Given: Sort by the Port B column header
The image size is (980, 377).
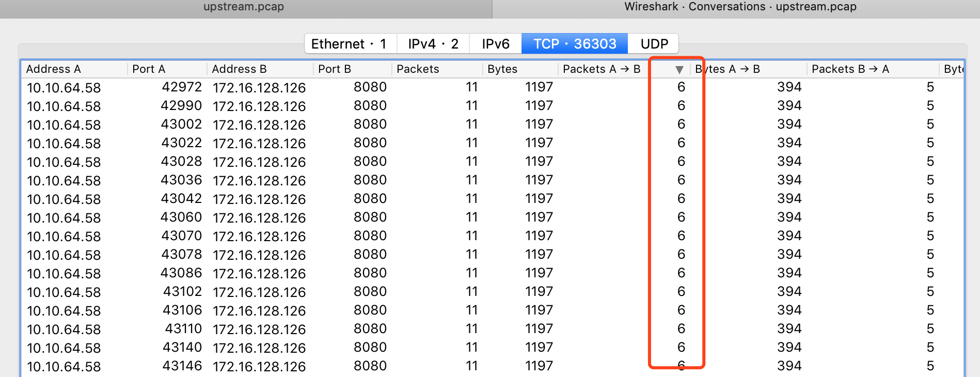Looking at the screenshot, I should (x=353, y=69).
